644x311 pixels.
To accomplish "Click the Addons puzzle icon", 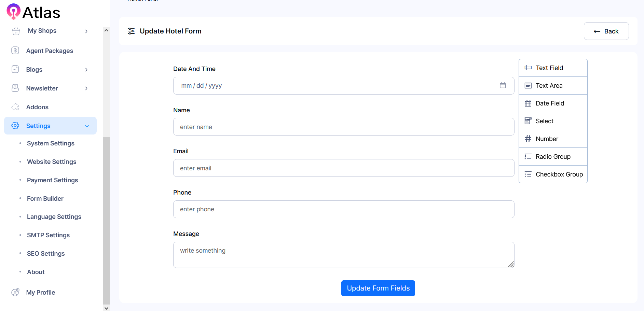I will coord(15,107).
